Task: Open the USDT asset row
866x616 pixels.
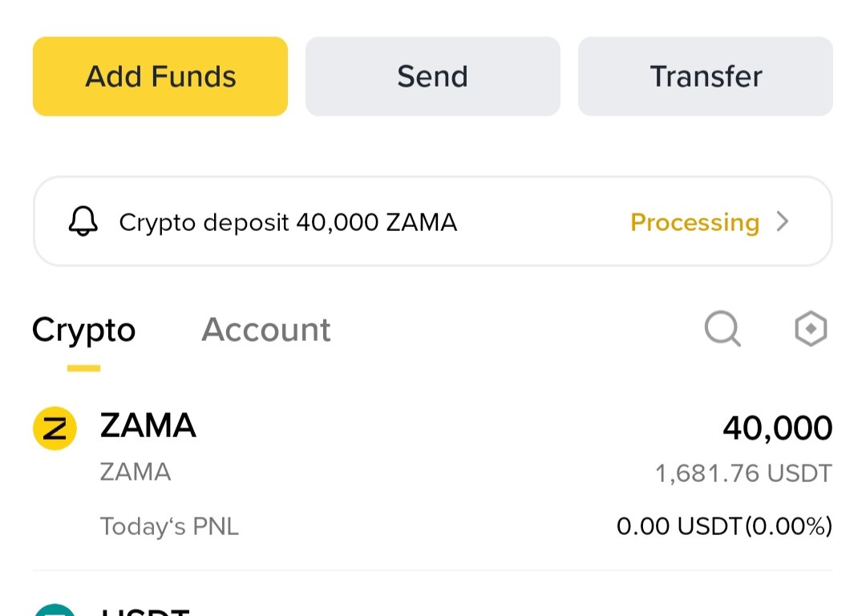Action: 433,610
